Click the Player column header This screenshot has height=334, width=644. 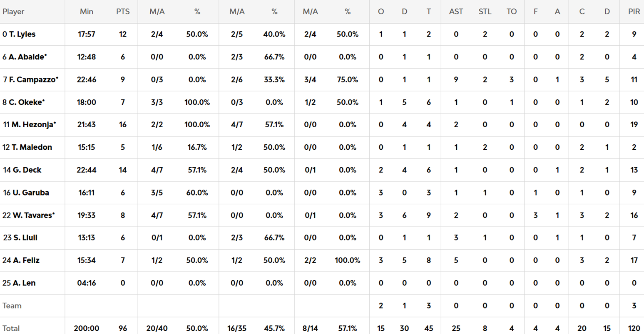pos(13,12)
